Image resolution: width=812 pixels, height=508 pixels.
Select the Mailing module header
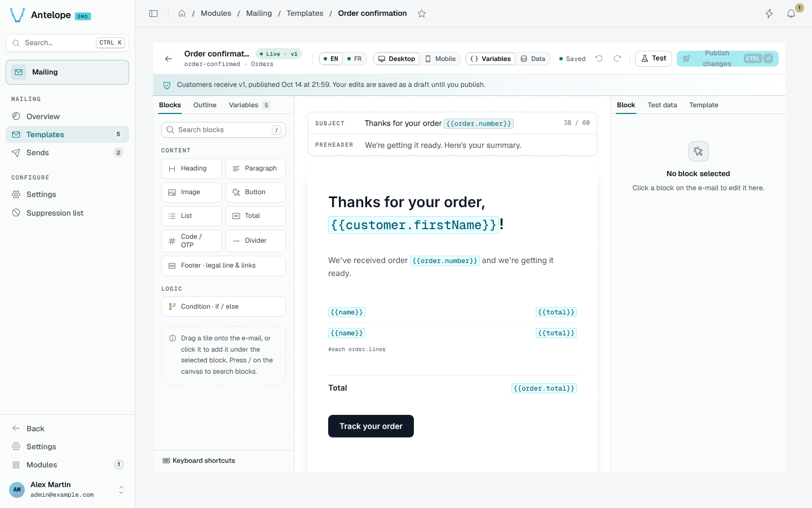tap(67, 72)
